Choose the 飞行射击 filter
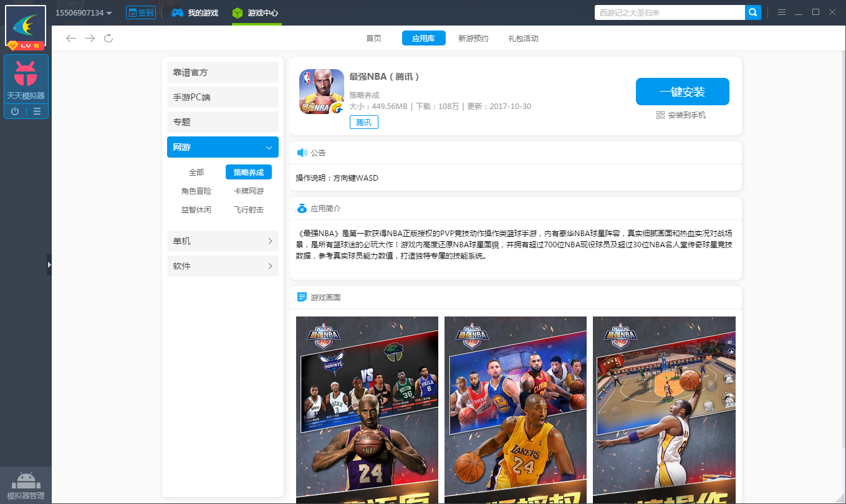The image size is (846, 504). (249, 210)
